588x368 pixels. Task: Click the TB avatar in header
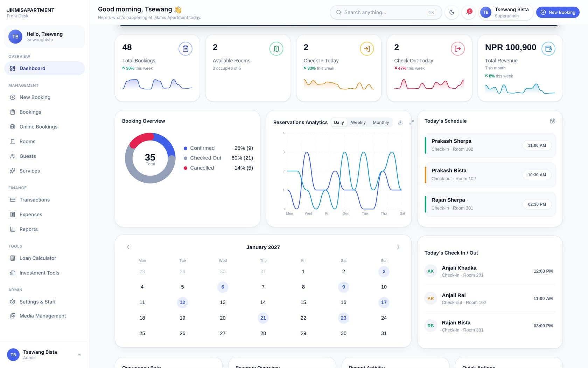(x=486, y=12)
